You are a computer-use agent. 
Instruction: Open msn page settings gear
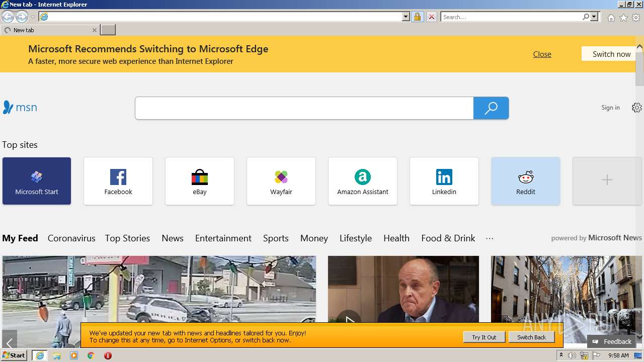point(636,108)
